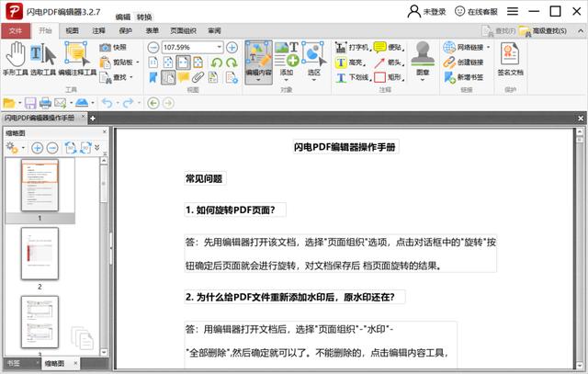This screenshot has width=588, height=374.
Task: Expand thumbnail panel options gear dropdown
Action: 23,148
